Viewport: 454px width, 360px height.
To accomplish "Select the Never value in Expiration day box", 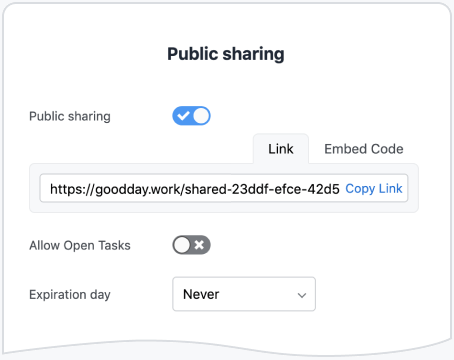I will (x=201, y=294).
